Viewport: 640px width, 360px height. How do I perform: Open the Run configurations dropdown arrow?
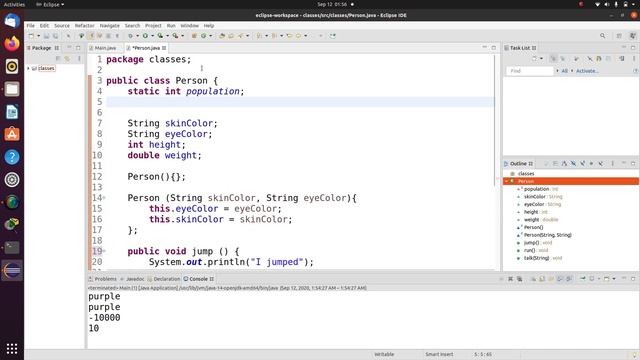[x=152, y=36]
